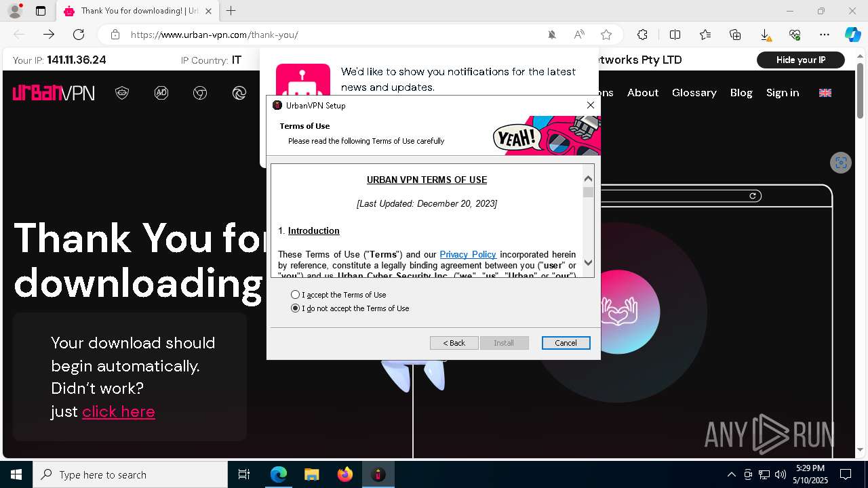Open the language flag selector
868x488 pixels.
825,93
